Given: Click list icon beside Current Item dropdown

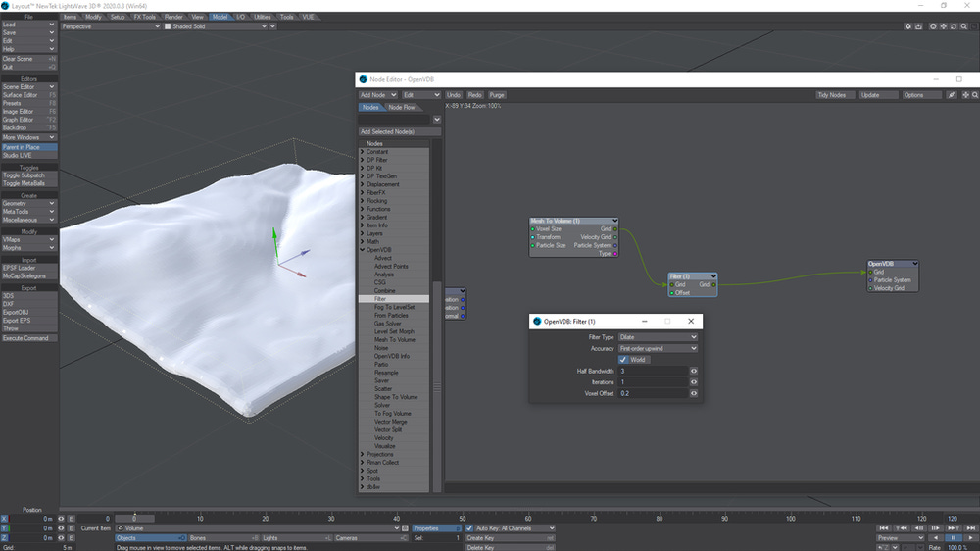Looking at the screenshot, I should (x=405, y=528).
